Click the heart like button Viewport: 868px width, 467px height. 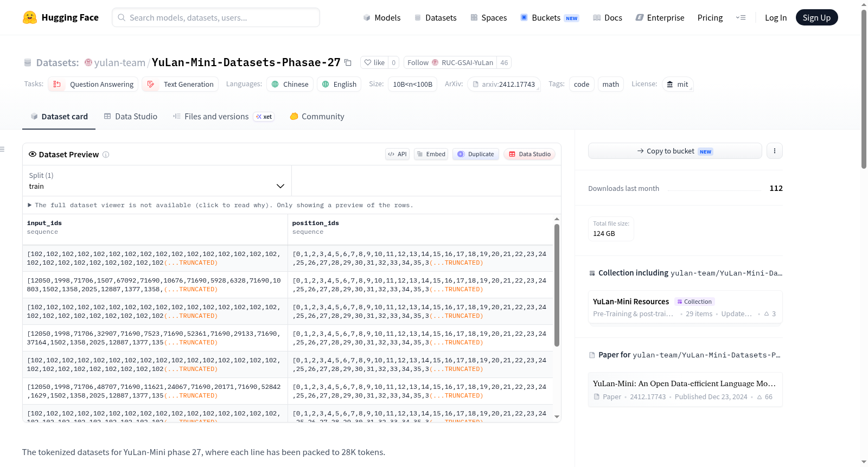point(374,62)
